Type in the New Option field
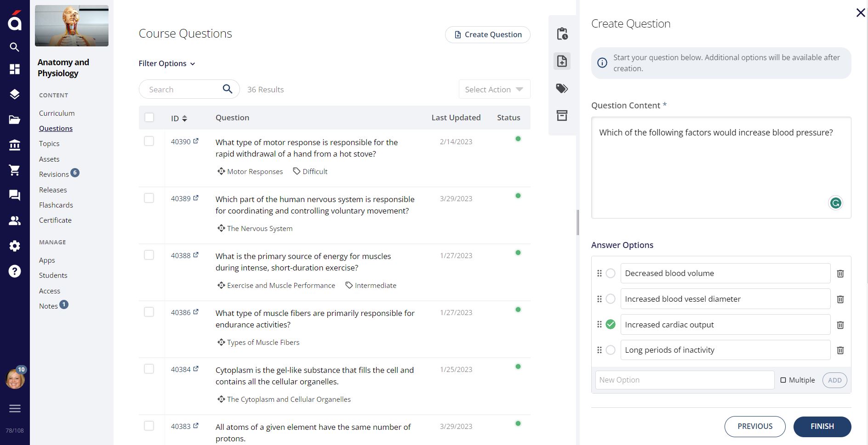This screenshot has width=868, height=445. tap(684, 380)
